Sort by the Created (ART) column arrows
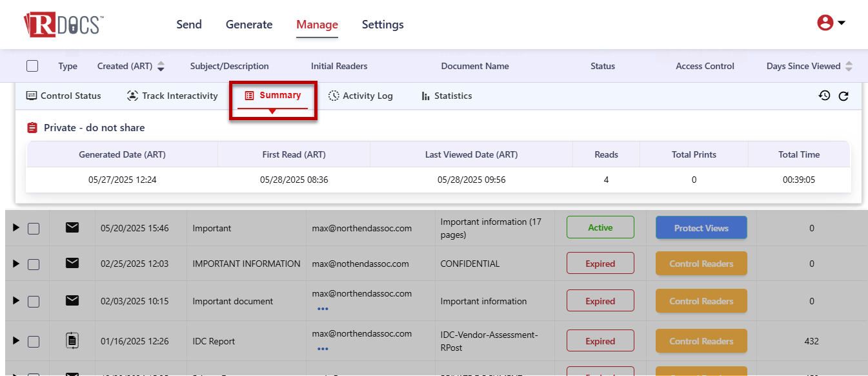The width and height of the screenshot is (868, 376). click(161, 66)
